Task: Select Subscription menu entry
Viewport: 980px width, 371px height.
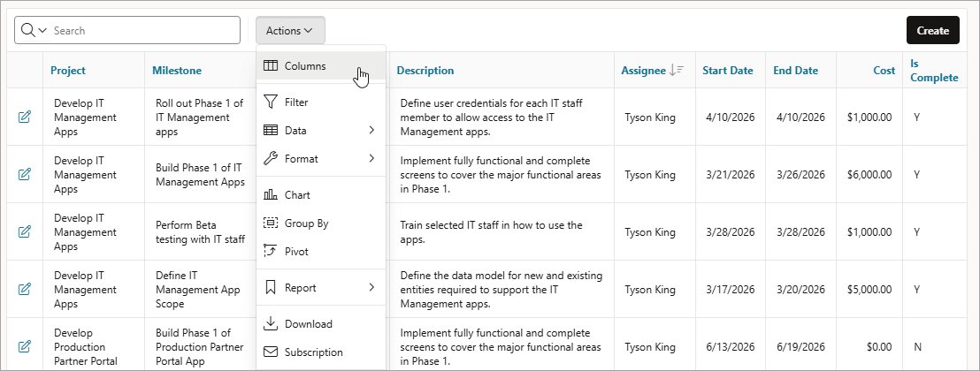Action: [x=321, y=352]
